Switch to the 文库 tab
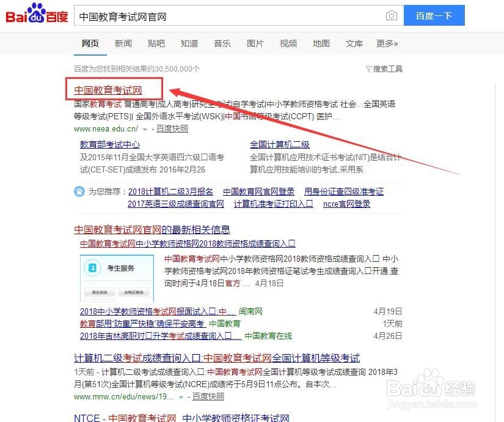 pos(354,43)
